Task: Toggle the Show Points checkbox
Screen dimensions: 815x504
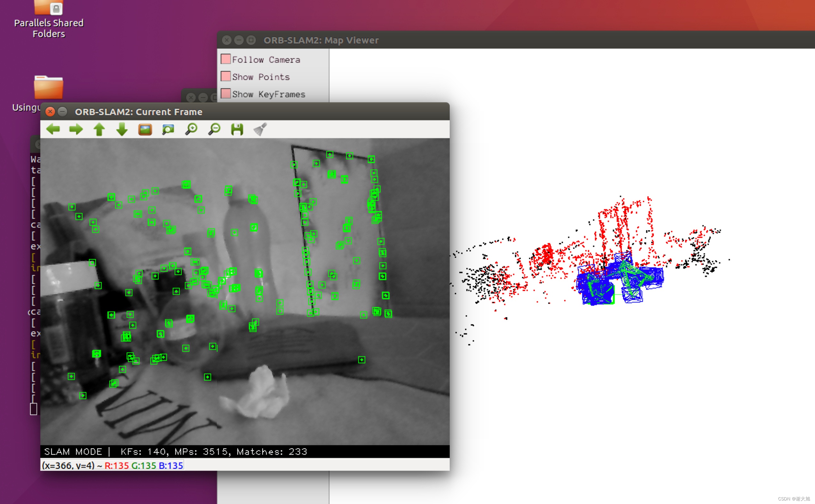Action: click(x=226, y=76)
